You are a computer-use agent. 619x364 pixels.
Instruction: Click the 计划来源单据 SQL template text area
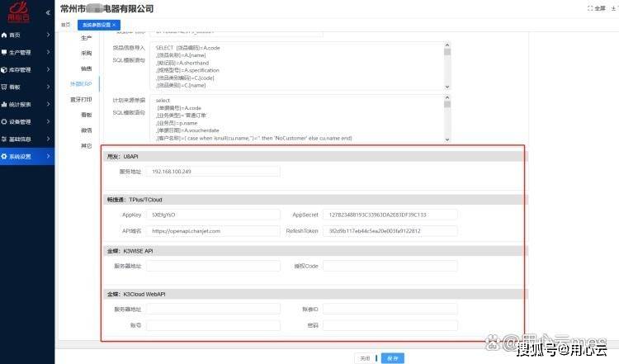click(300, 118)
